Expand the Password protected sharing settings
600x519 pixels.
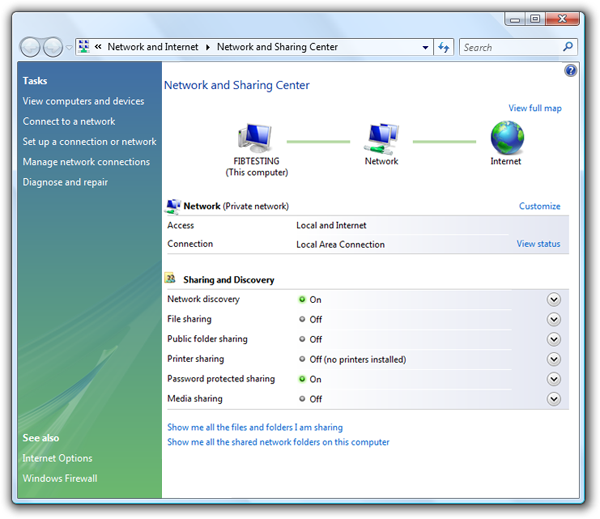pyautogui.click(x=554, y=379)
